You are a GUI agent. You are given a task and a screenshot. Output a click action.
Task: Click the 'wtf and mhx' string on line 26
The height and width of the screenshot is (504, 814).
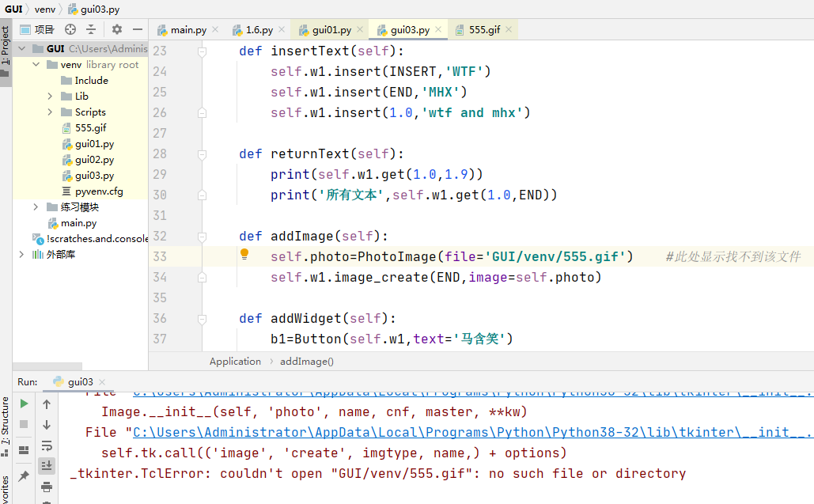472,112
